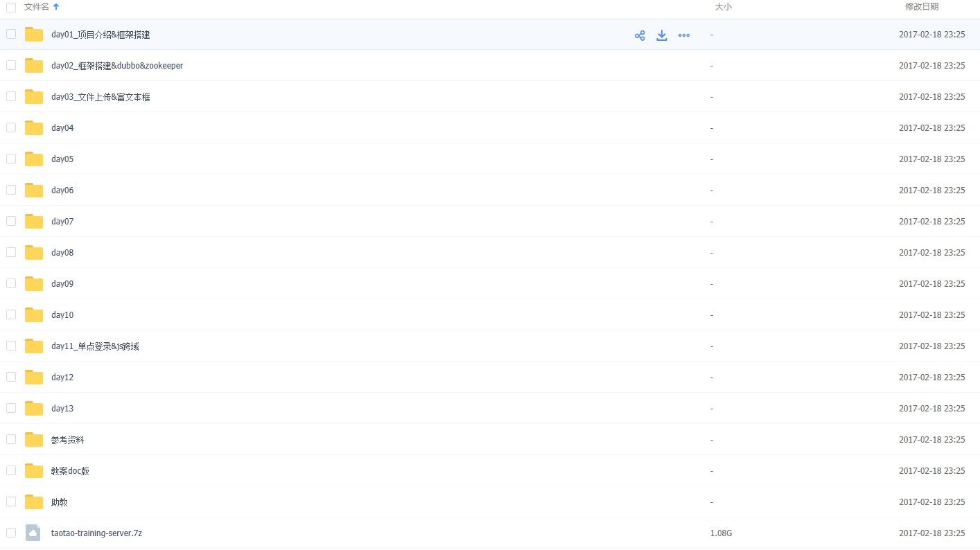
Task: Click the modified date of day01 row
Action: pos(931,35)
